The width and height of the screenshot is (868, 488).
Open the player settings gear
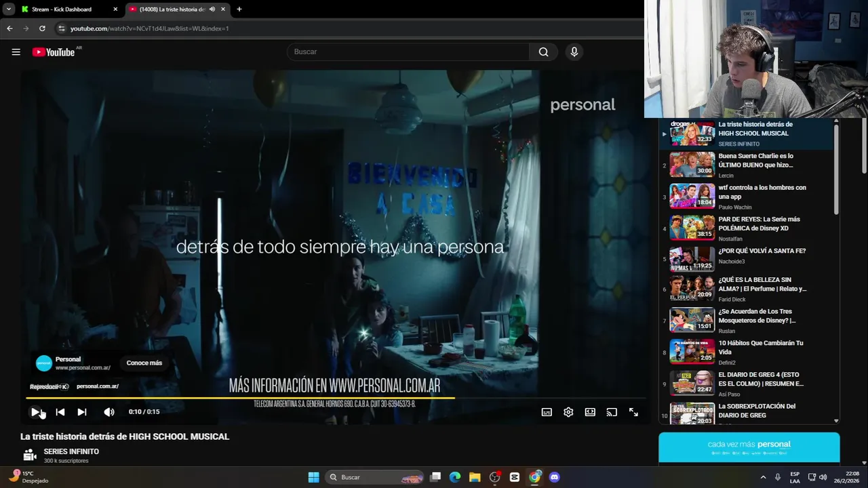coord(568,412)
